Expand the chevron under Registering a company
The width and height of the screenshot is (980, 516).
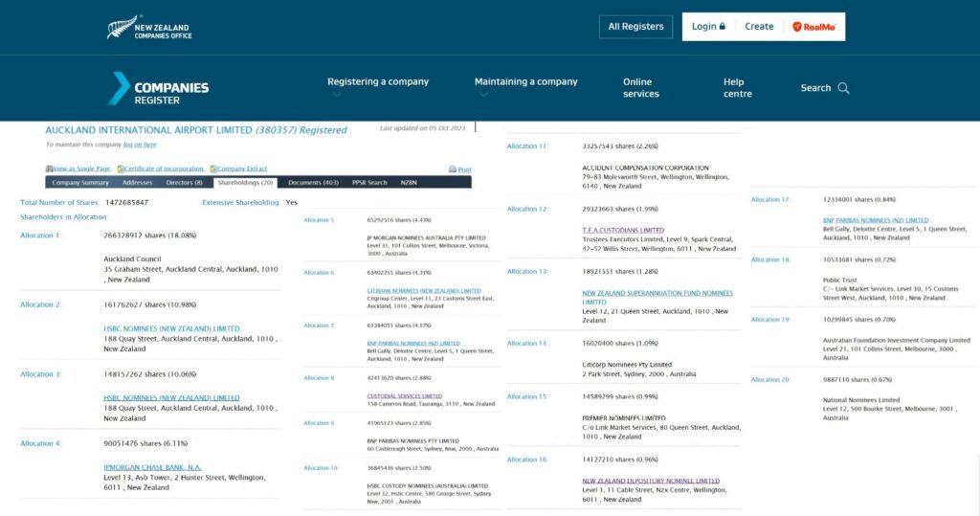tap(337, 95)
